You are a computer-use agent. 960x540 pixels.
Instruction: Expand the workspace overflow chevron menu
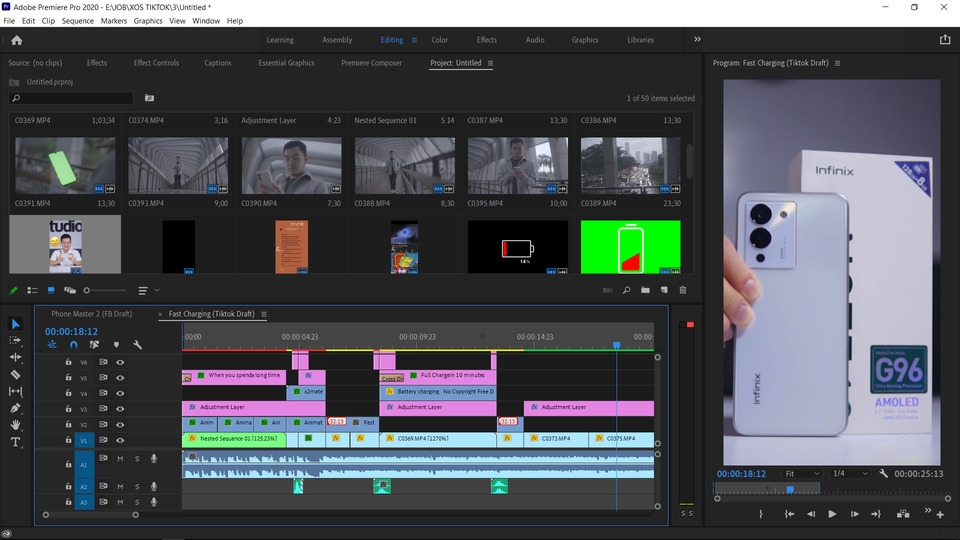pyautogui.click(x=697, y=40)
